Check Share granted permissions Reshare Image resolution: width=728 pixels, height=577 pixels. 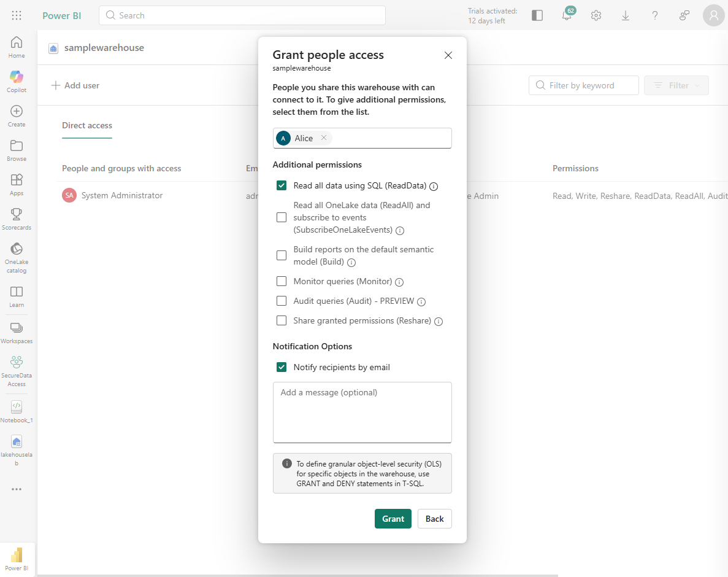pyautogui.click(x=282, y=320)
